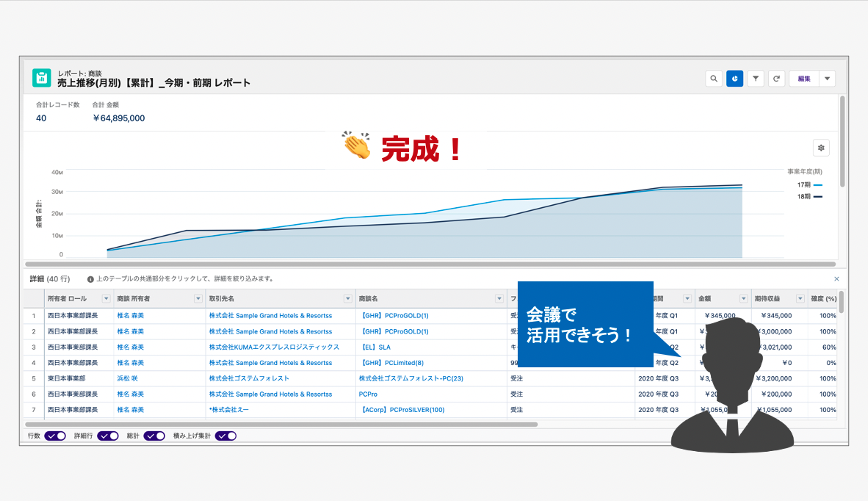Screen dimensions: 868x501
Task: Click the horizontal table scrollbar
Action: click(x=281, y=425)
